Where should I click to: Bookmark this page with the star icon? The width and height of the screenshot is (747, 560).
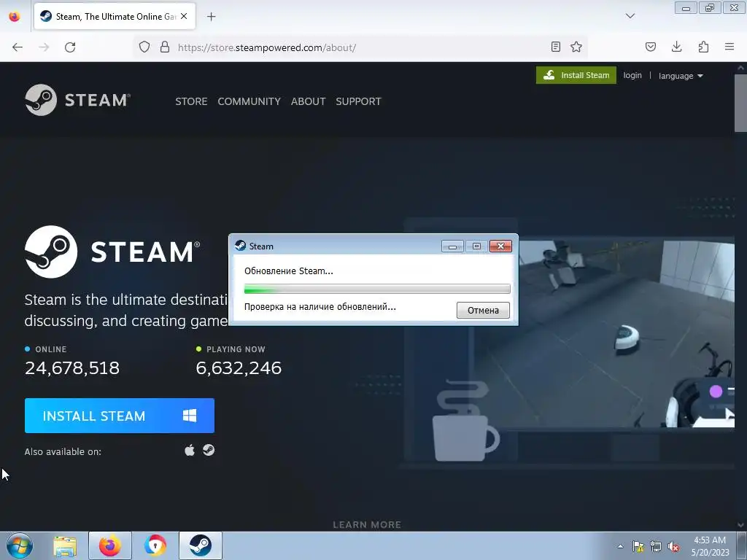point(576,47)
